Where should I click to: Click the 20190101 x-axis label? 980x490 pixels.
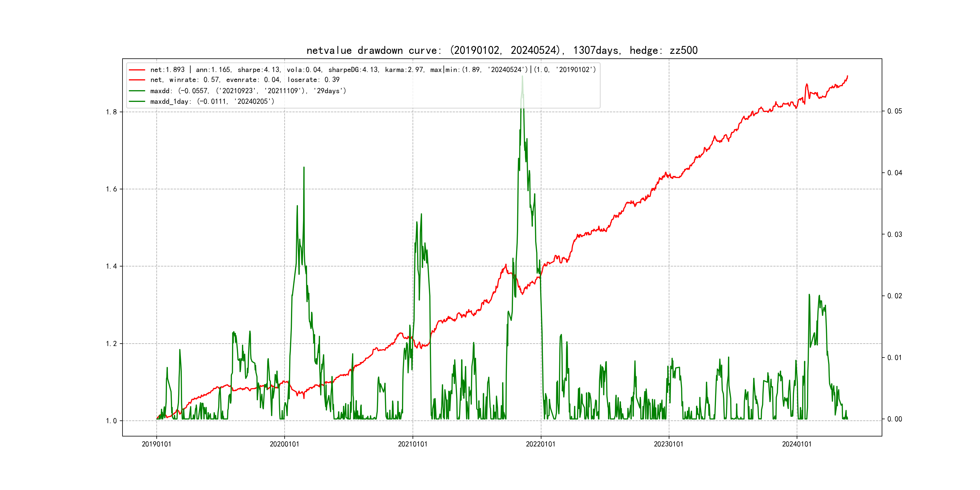click(156, 444)
